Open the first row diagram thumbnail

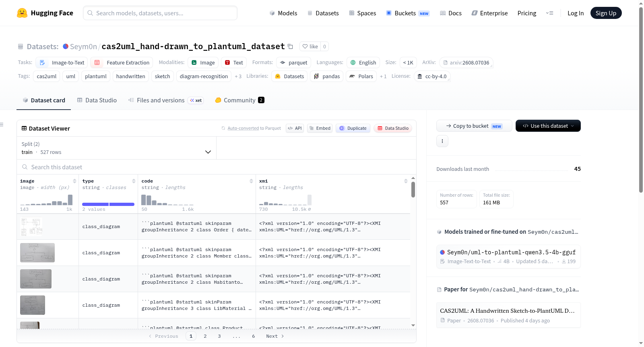click(x=31, y=226)
